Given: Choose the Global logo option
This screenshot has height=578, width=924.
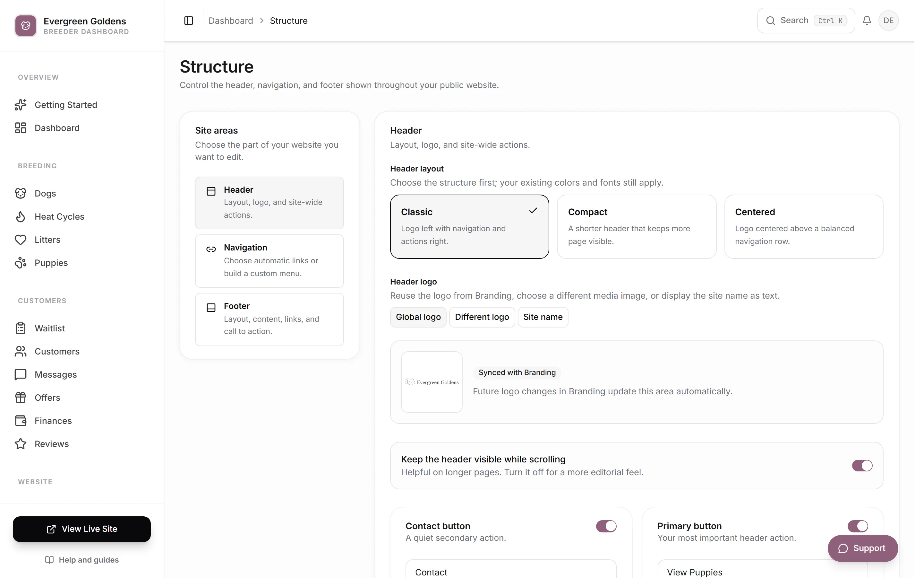Looking at the screenshot, I should click(418, 317).
